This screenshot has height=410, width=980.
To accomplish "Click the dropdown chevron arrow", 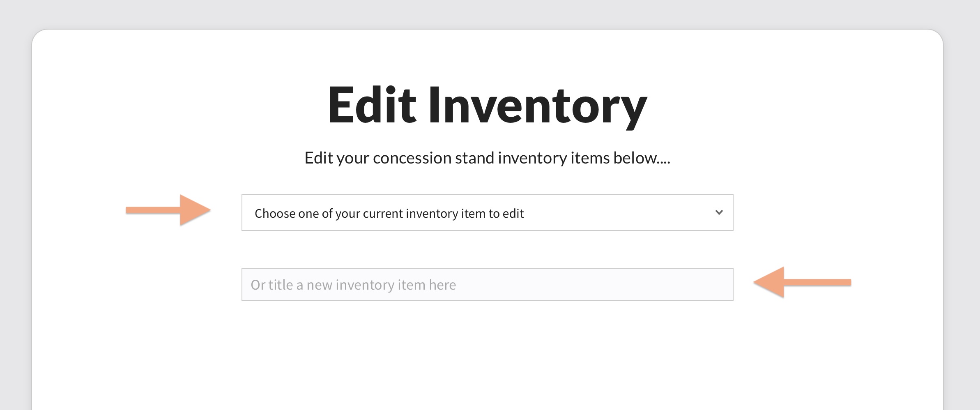I will click(x=719, y=212).
